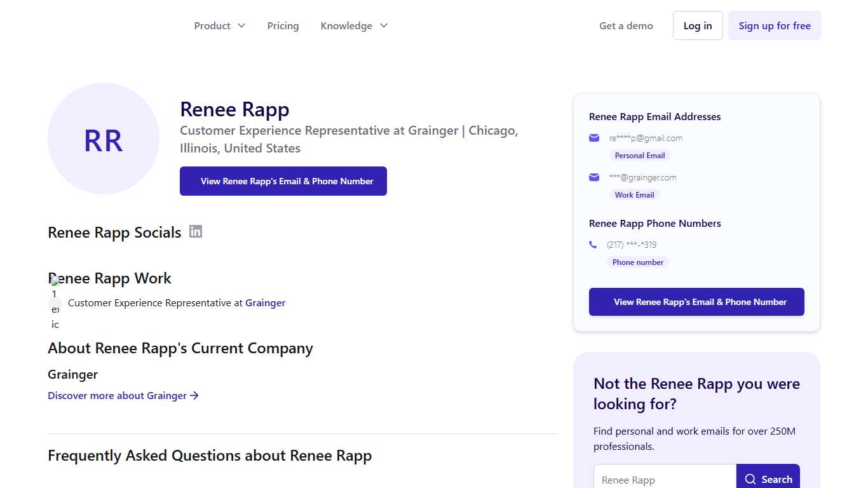Click the envelope icon beside the gmail address
Image resolution: width=868 pixels, height=488 pixels.
pyautogui.click(x=593, y=137)
